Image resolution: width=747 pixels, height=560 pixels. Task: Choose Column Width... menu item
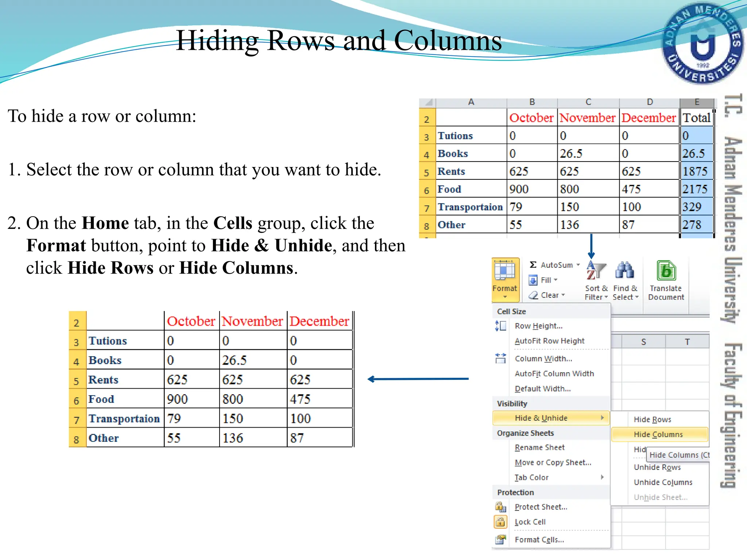pyautogui.click(x=551, y=359)
